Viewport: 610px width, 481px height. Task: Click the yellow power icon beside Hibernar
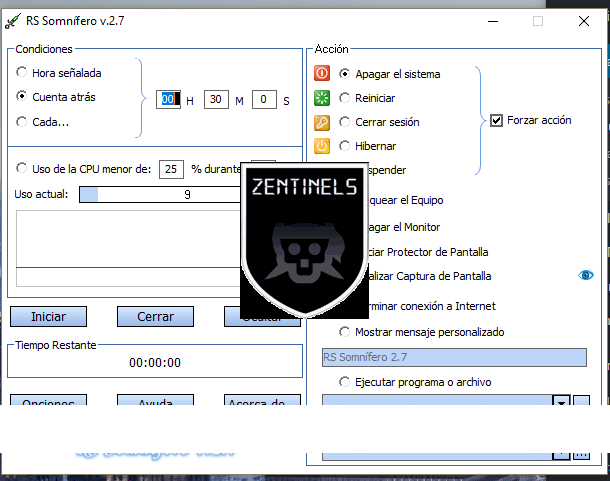pyautogui.click(x=322, y=146)
